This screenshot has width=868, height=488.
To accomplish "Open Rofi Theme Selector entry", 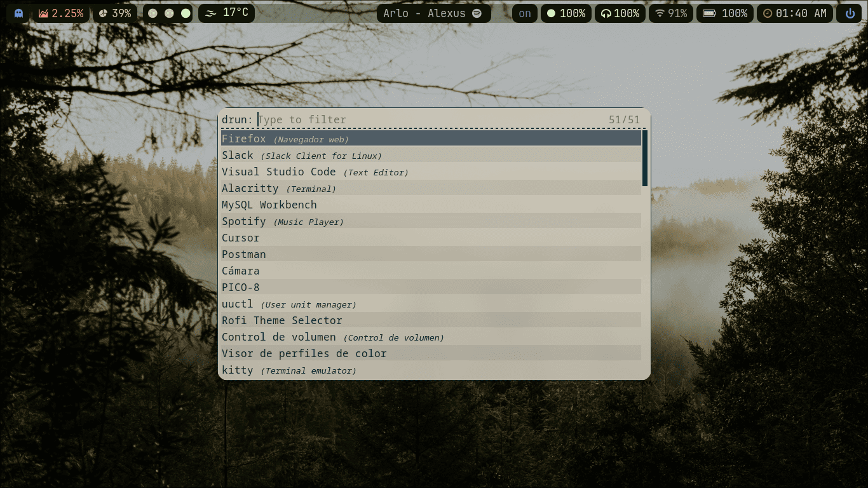I will (x=431, y=320).
